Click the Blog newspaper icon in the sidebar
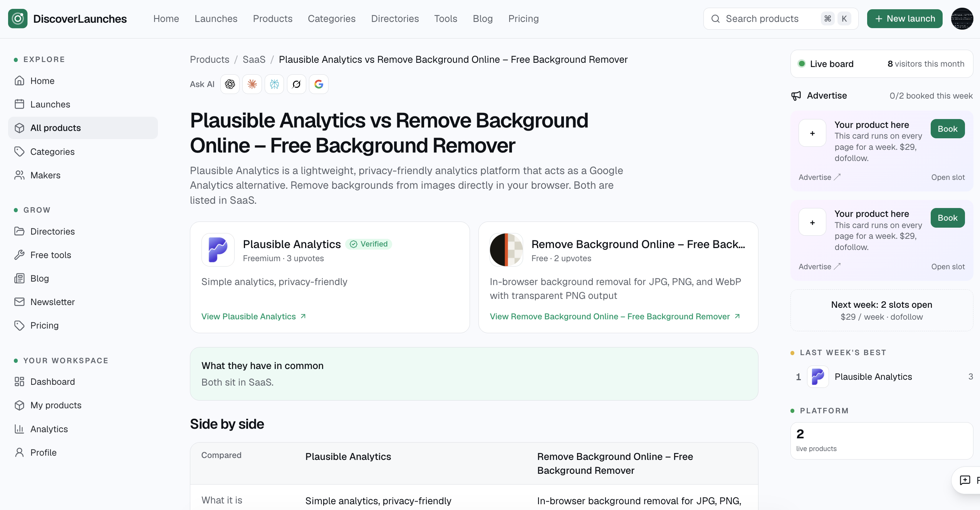Viewport: 980px width, 510px height. pyautogui.click(x=19, y=278)
